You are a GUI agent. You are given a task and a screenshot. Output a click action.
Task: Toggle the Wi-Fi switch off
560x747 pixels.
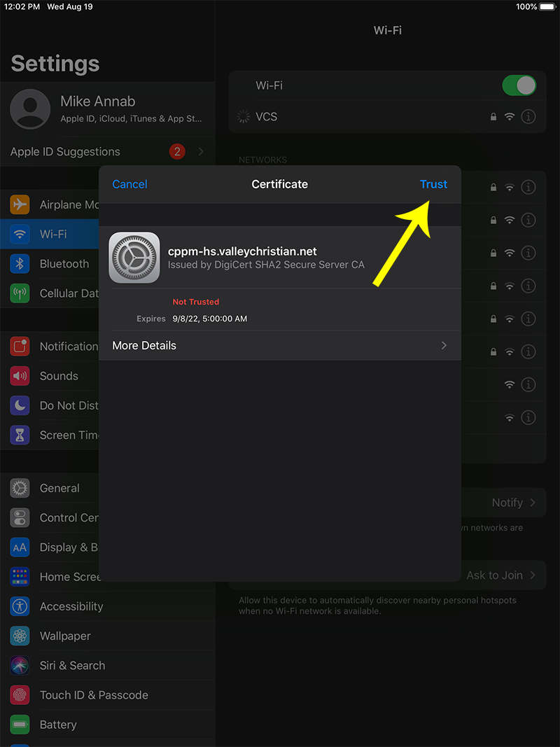pos(519,85)
